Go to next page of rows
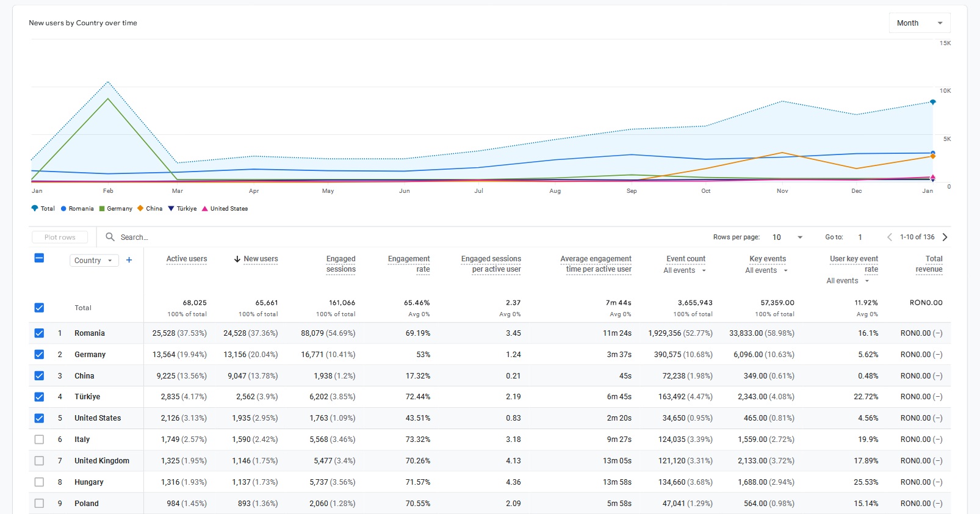The width and height of the screenshot is (980, 514). click(945, 237)
